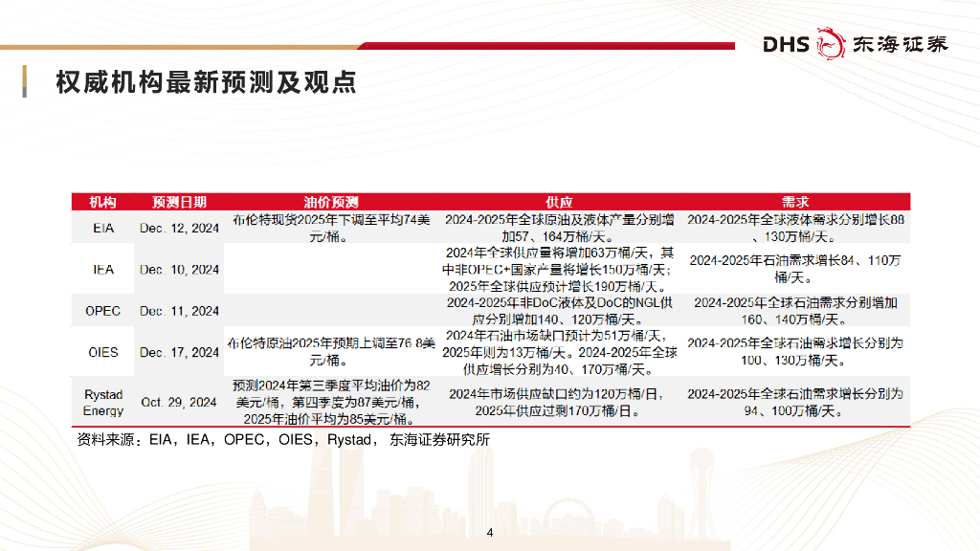Click the date Dec. 17, 2024

(179, 352)
